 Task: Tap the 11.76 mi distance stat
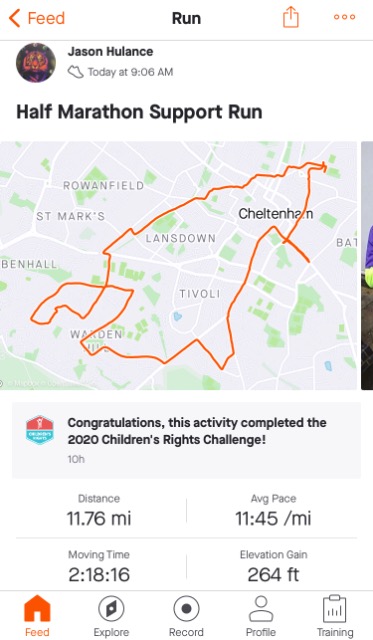(99, 511)
